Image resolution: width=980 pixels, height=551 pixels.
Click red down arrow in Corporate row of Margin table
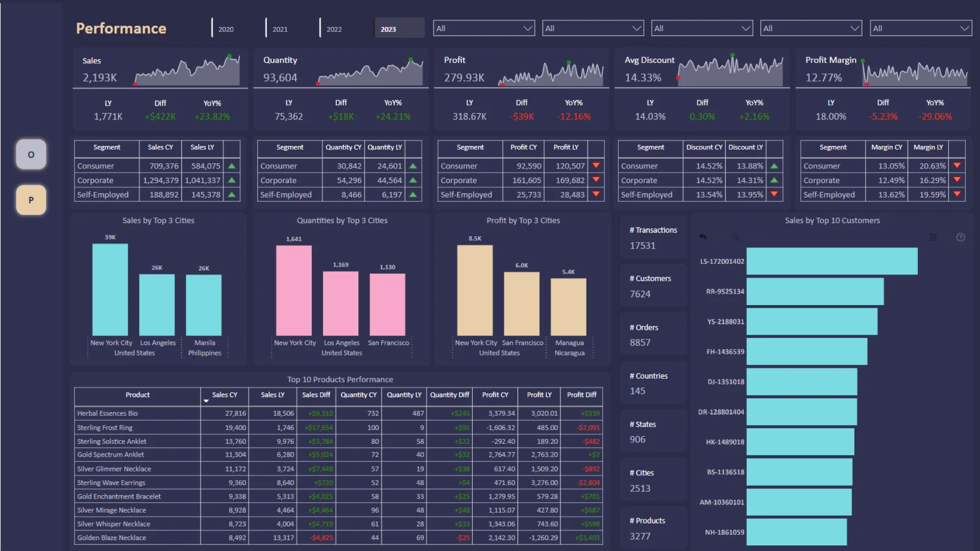pyautogui.click(x=957, y=180)
